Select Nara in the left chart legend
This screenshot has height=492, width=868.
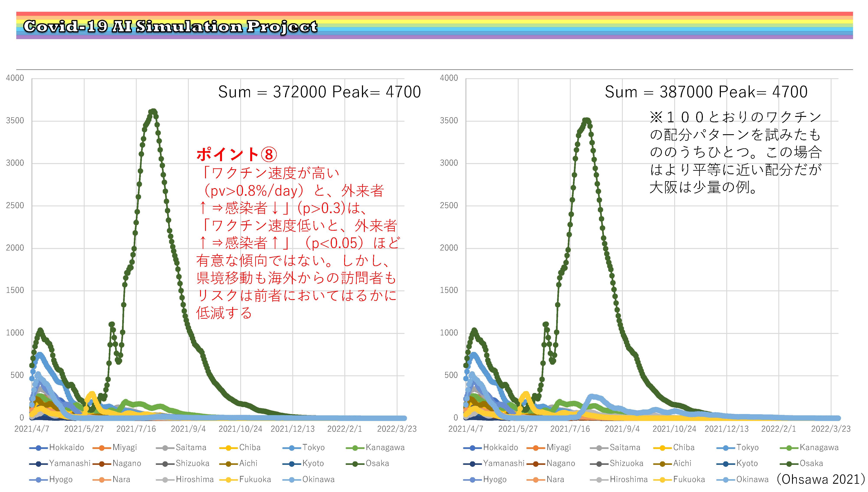click(111, 479)
